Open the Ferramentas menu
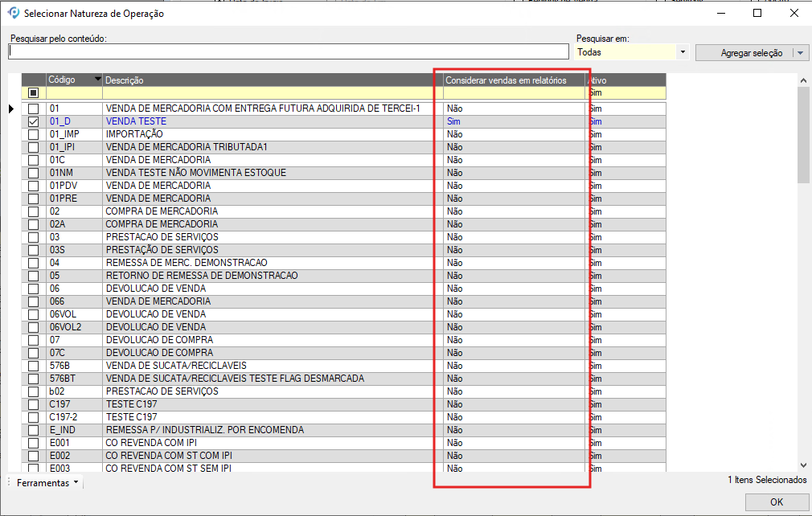Image resolution: width=812 pixels, height=516 pixels. [x=48, y=483]
